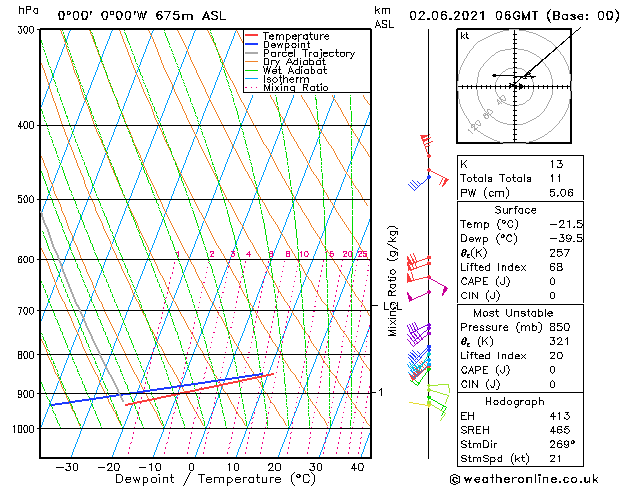Click the pink mixing ratio label '25'
The height and width of the screenshot is (486, 629).
click(x=362, y=254)
